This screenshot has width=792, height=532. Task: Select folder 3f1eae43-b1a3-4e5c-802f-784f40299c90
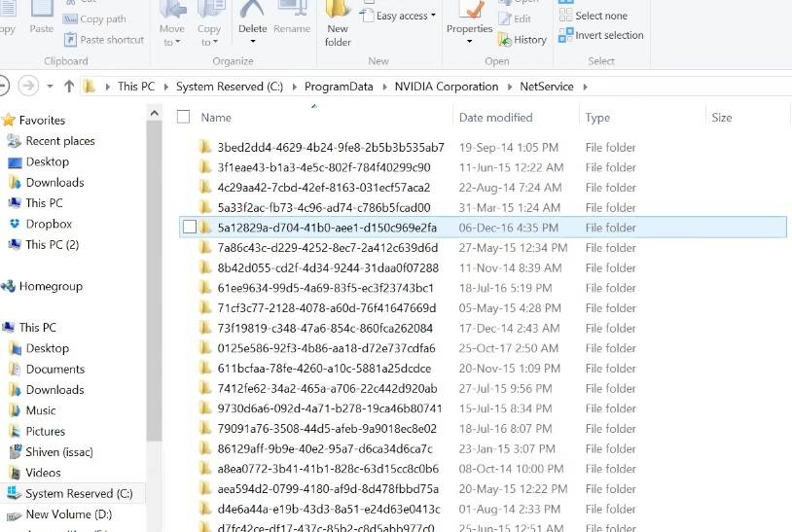[x=324, y=167]
